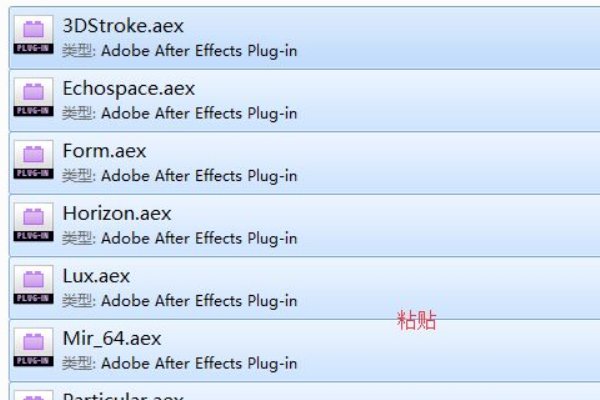Select the Horizon.aex file name
The width and height of the screenshot is (600, 400).
116,213
